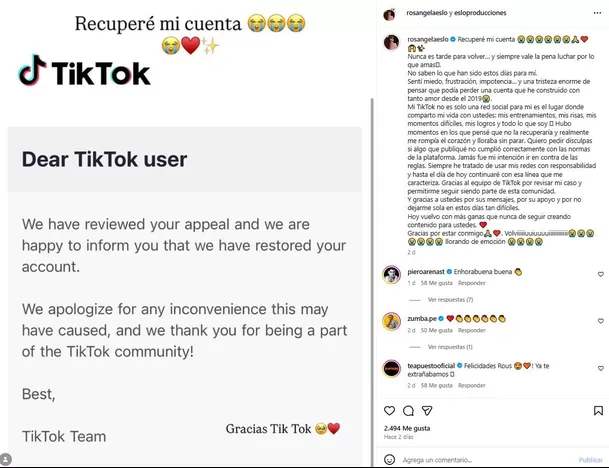Open the three-dot more options menu
609x468 pixels.
click(597, 13)
